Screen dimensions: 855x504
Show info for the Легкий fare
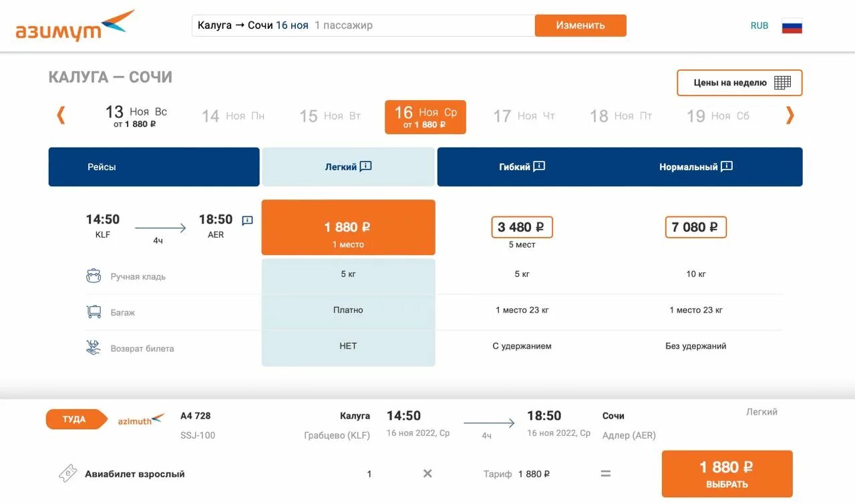click(365, 167)
